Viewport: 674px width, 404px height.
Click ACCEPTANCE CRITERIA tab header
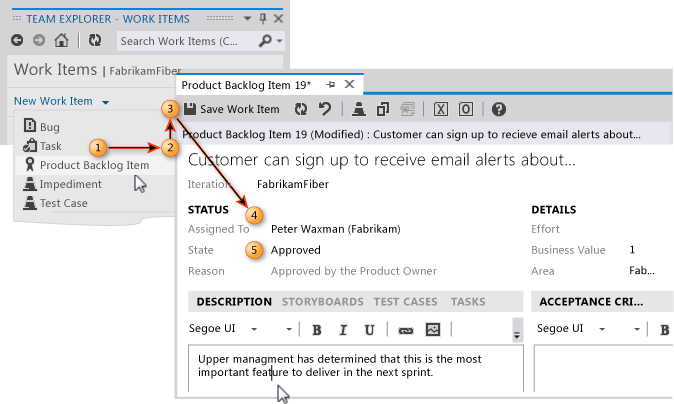click(x=591, y=302)
